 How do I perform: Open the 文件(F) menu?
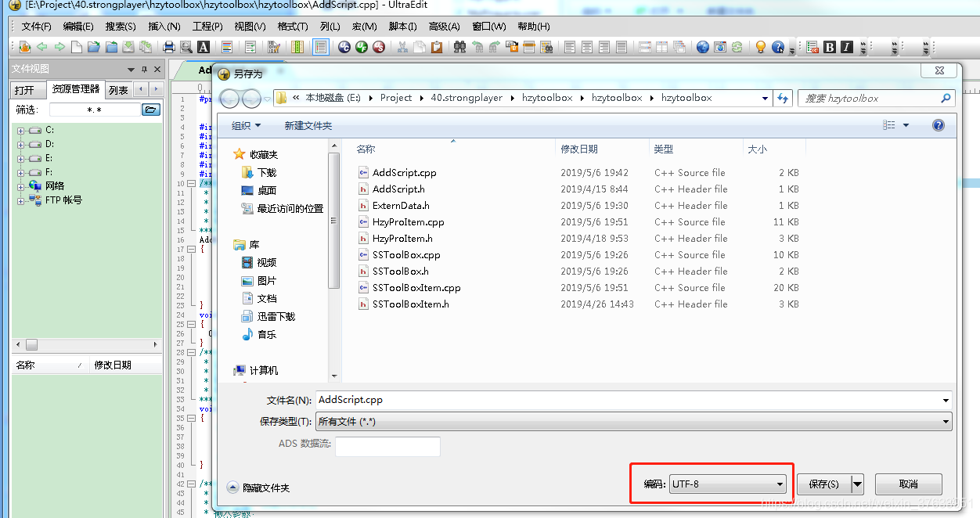pyautogui.click(x=36, y=27)
